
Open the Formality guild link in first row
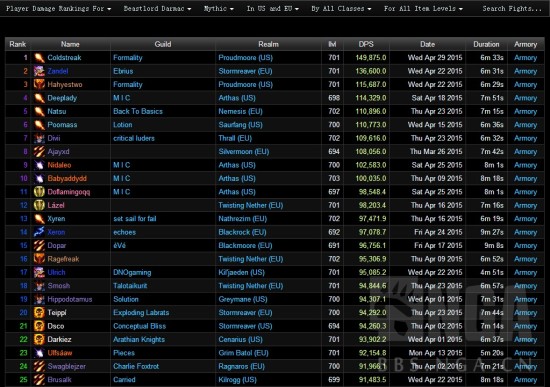click(128, 58)
